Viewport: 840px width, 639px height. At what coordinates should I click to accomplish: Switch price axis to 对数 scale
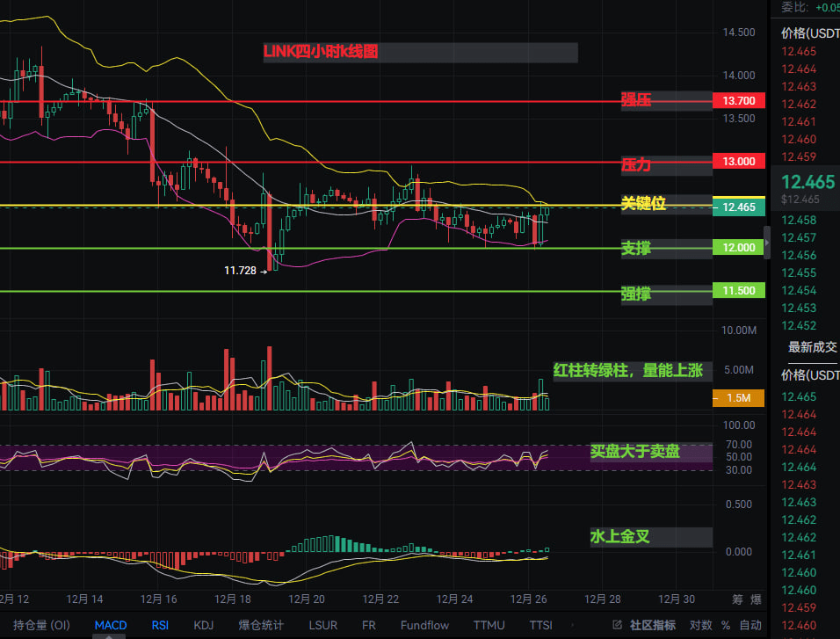[x=700, y=625]
